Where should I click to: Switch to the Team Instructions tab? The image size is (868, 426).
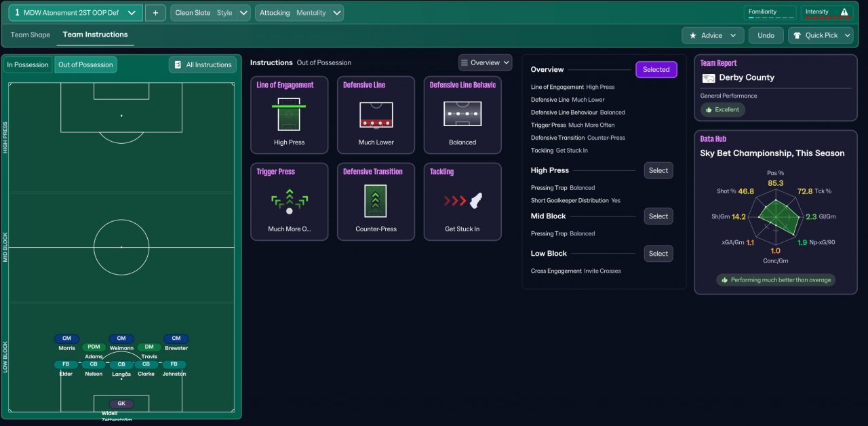95,35
